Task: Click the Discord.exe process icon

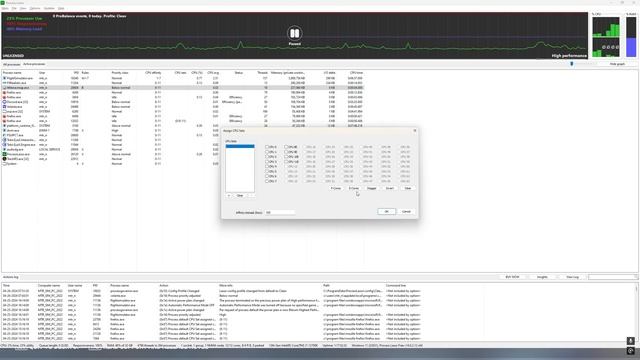Action: click(4, 102)
